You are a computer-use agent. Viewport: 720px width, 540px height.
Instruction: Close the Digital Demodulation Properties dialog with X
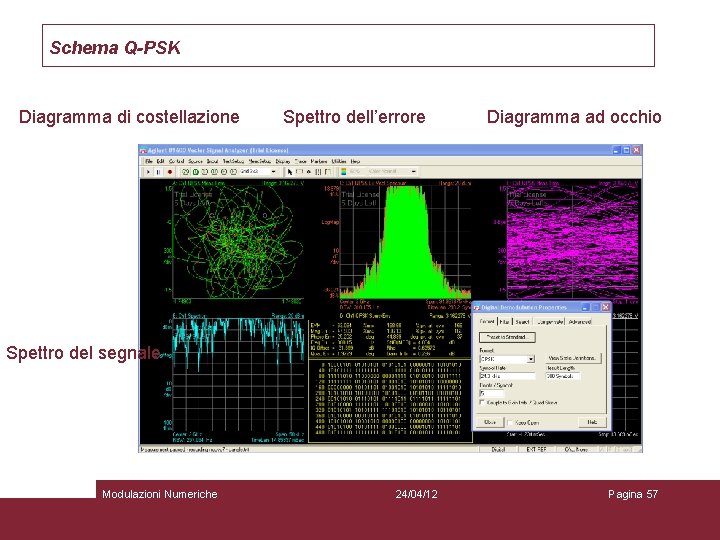point(606,307)
